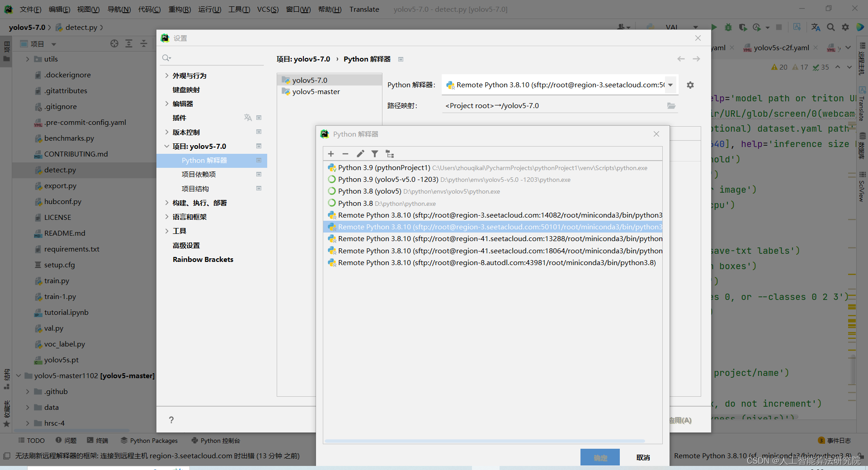
Task: Click the Debug bug icon in toolbar
Action: point(728,27)
